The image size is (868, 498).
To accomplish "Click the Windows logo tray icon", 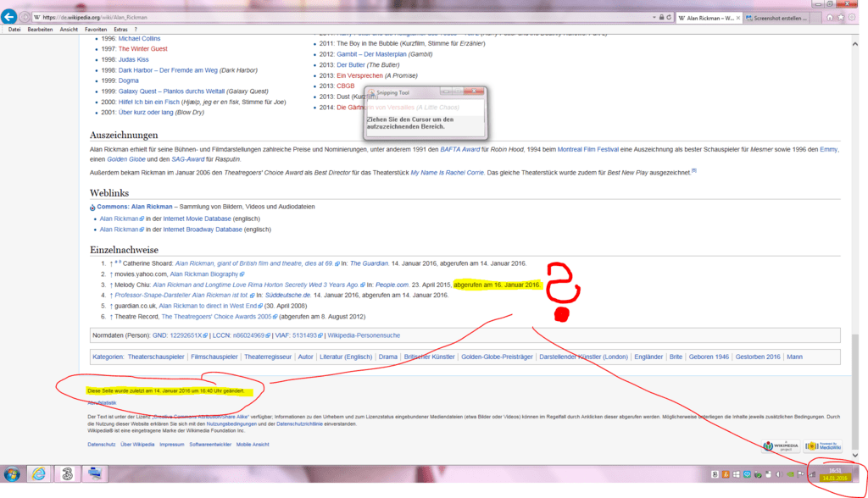I will [737, 474].
